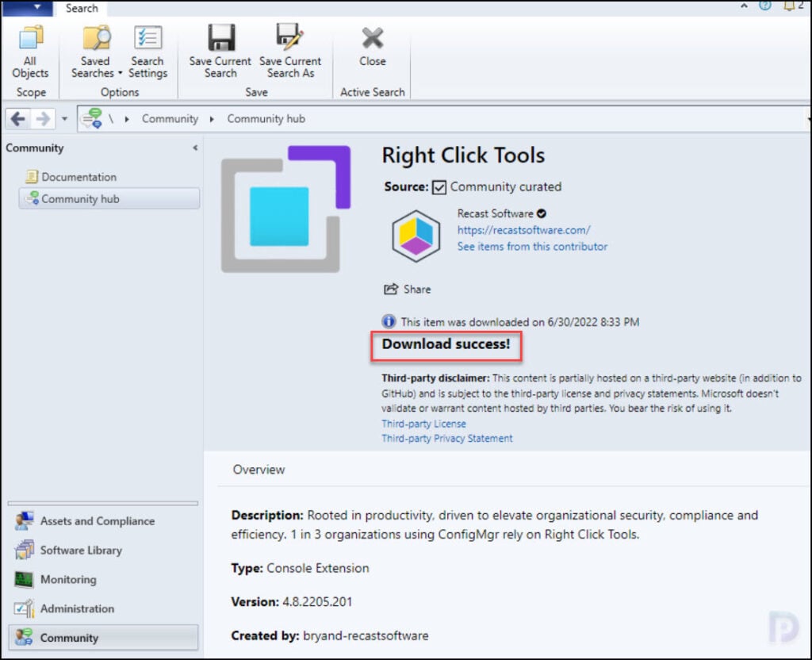Select Community hub in the breadcrumb path

click(266, 119)
